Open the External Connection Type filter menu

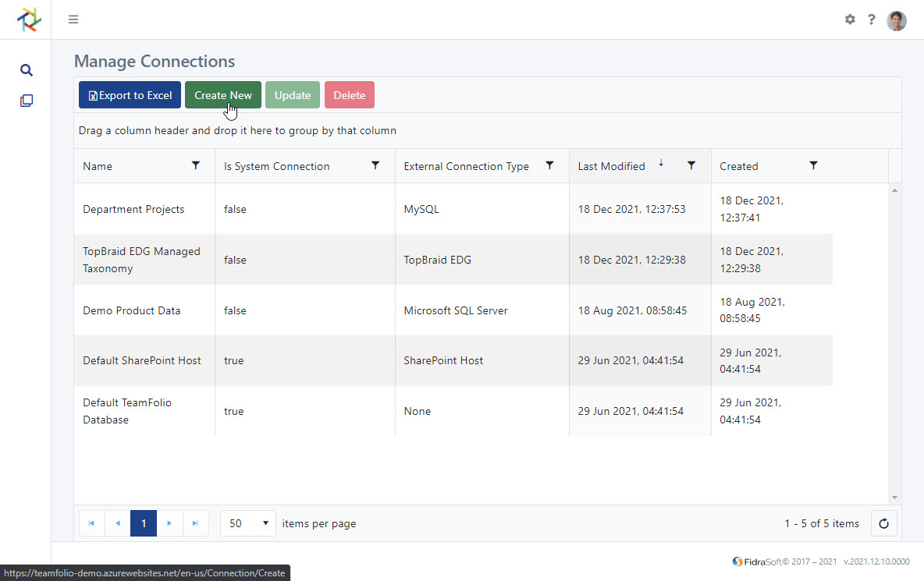point(550,165)
